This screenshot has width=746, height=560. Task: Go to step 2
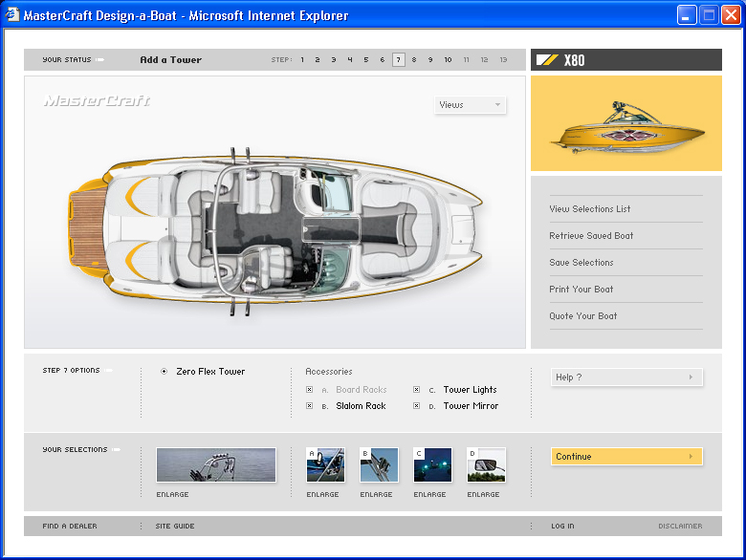pos(318,60)
